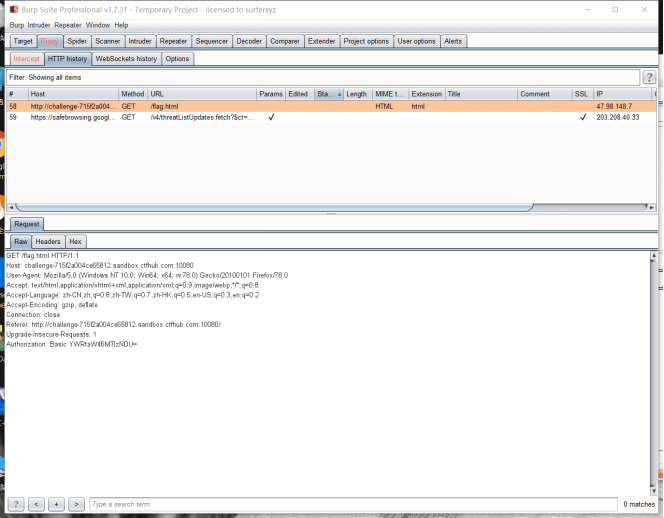
Task: Open WebSockets history sub-tab
Action: point(126,58)
